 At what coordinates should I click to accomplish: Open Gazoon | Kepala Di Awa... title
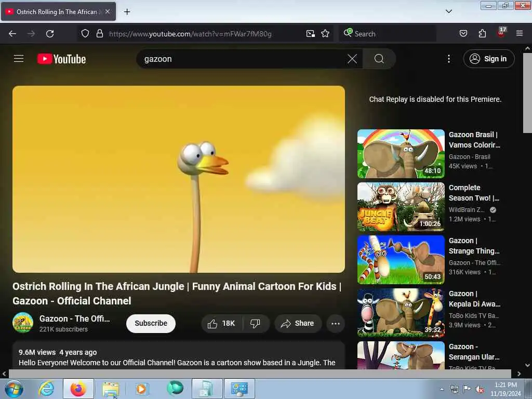point(474,299)
